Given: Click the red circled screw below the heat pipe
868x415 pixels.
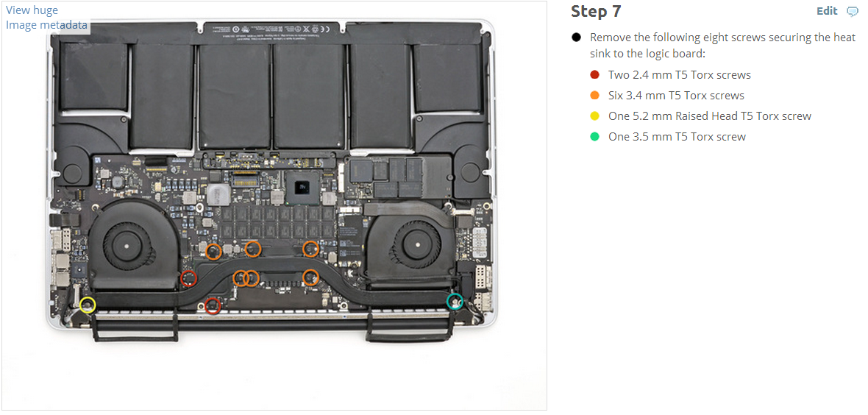Looking at the screenshot, I should pos(213,305).
